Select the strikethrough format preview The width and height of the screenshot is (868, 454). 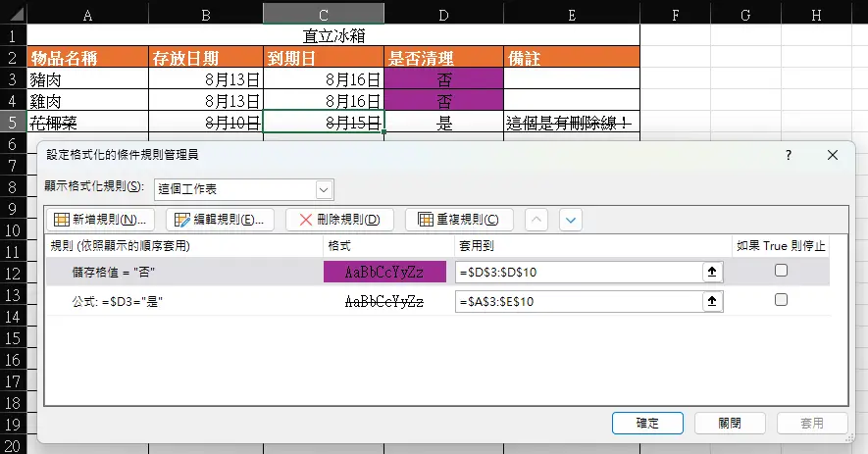(384, 301)
